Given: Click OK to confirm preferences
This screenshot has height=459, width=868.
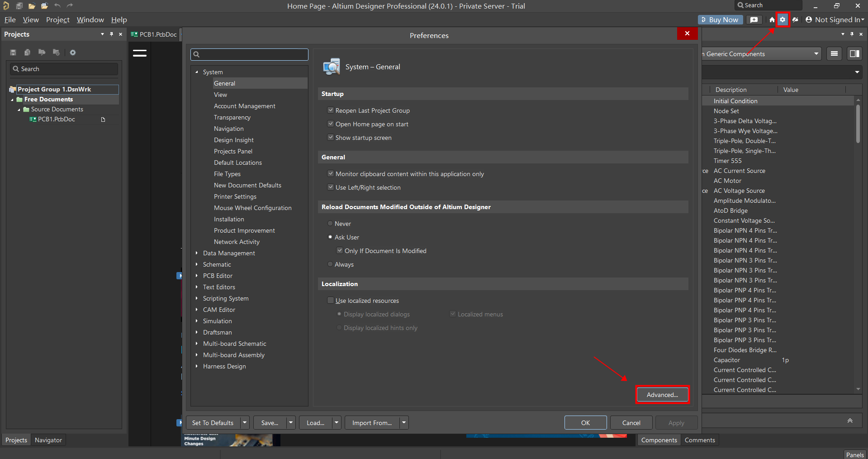Looking at the screenshot, I should point(585,423).
